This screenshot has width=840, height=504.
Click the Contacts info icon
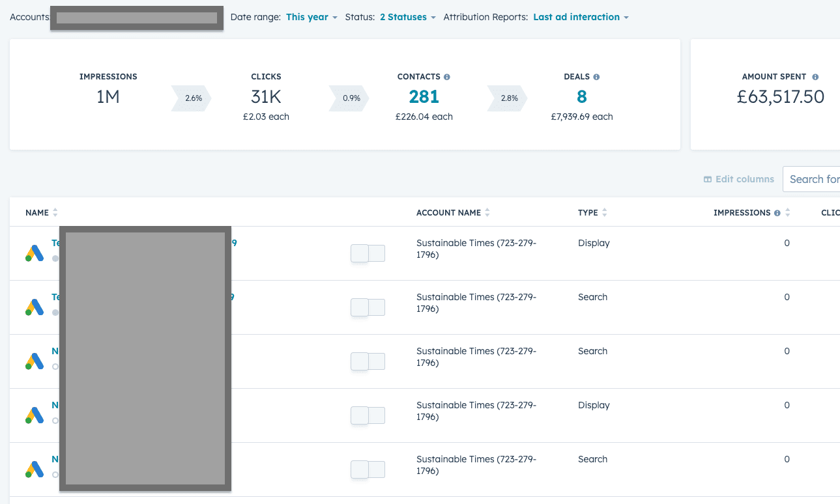coord(447,77)
